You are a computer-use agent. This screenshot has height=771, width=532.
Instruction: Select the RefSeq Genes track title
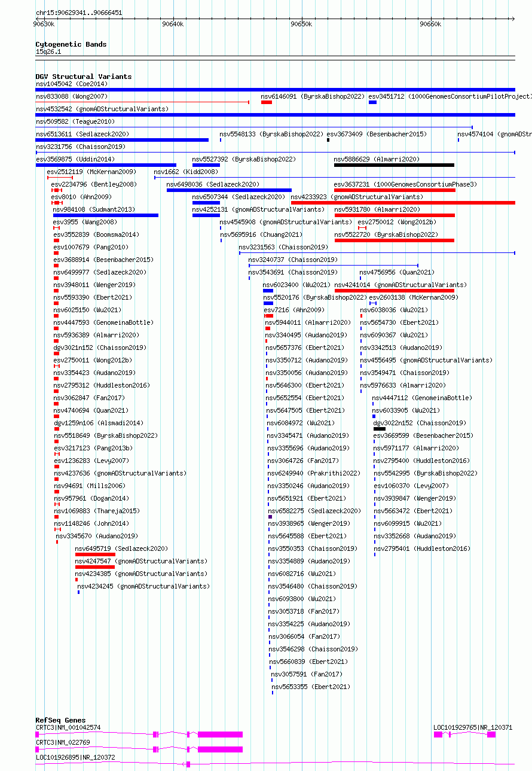60,720
